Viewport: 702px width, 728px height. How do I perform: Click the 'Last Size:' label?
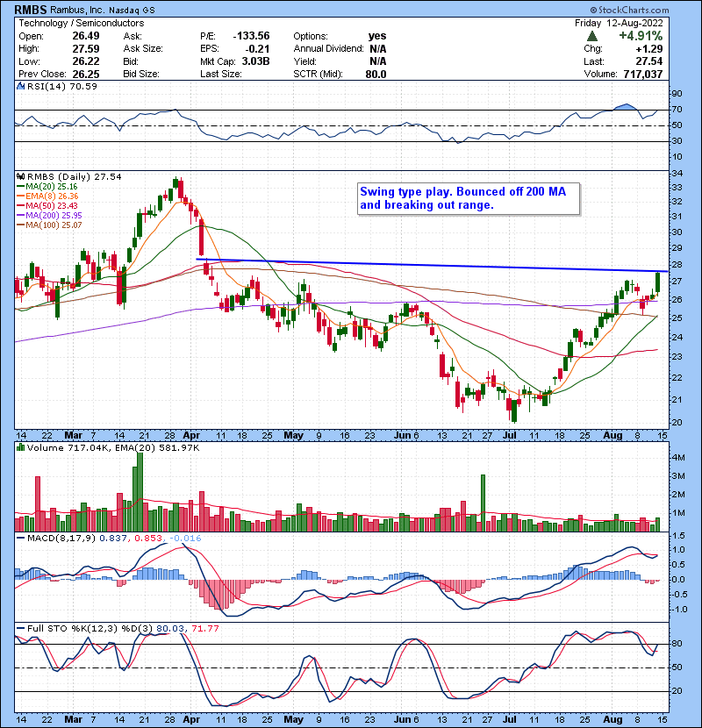tap(220, 74)
